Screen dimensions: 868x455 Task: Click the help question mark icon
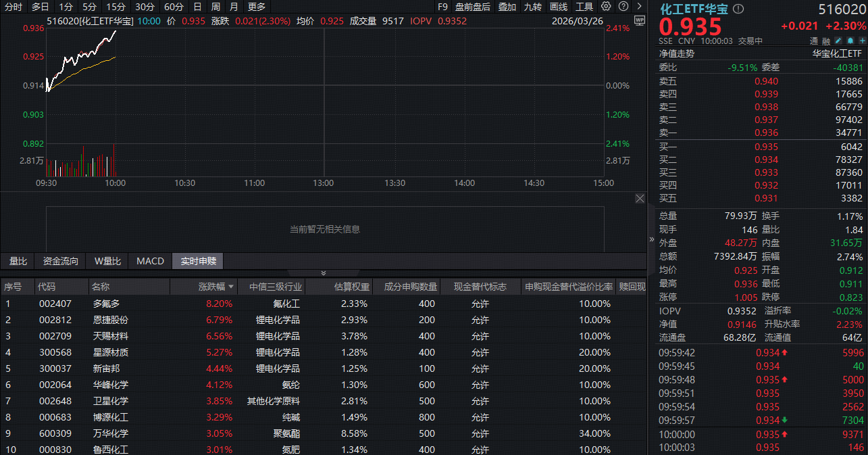pos(623,7)
